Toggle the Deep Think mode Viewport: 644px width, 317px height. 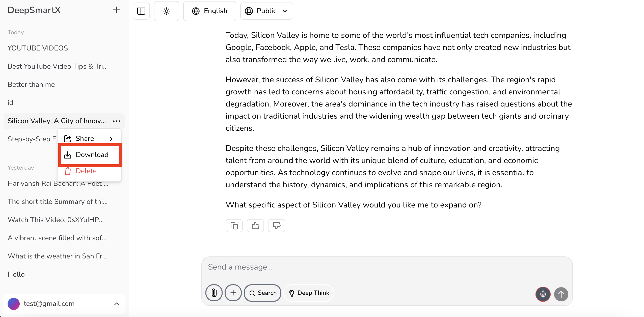coord(309,293)
